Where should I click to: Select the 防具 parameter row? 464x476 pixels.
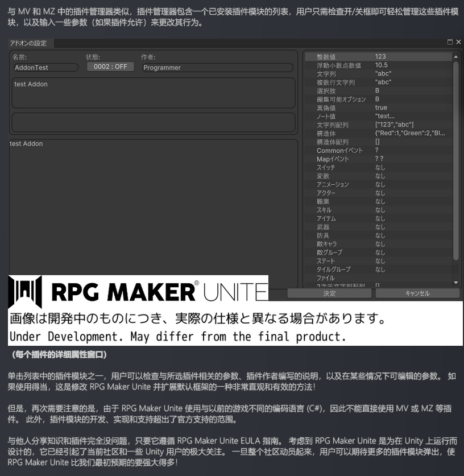(379, 235)
